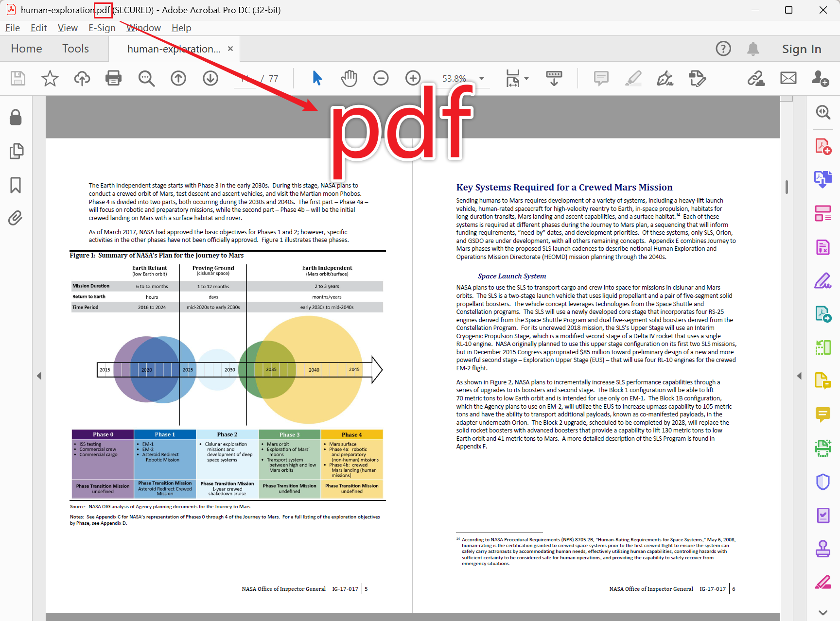Click the page number field
Screen dimensions: 840x621
click(x=245, y=78)
